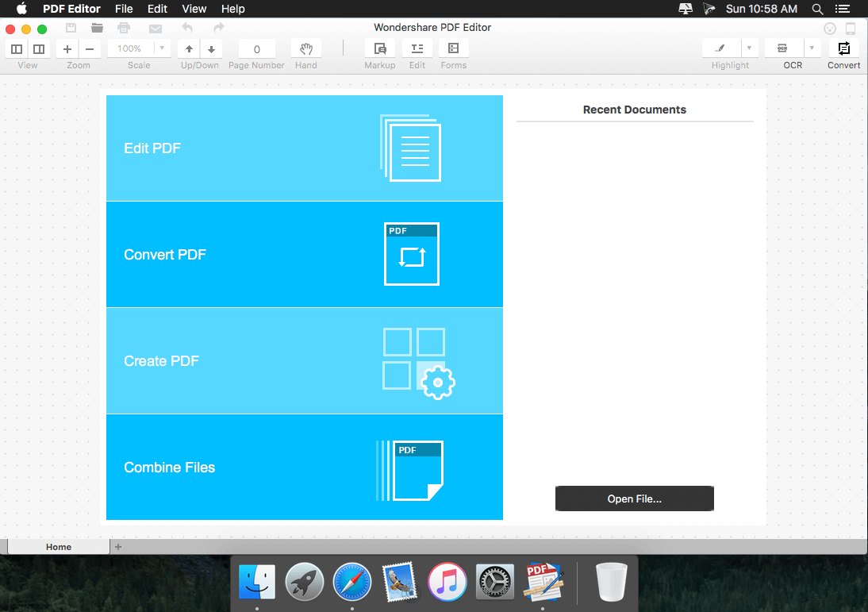Click PDF Editor icon in the Dock

(543, 582)
